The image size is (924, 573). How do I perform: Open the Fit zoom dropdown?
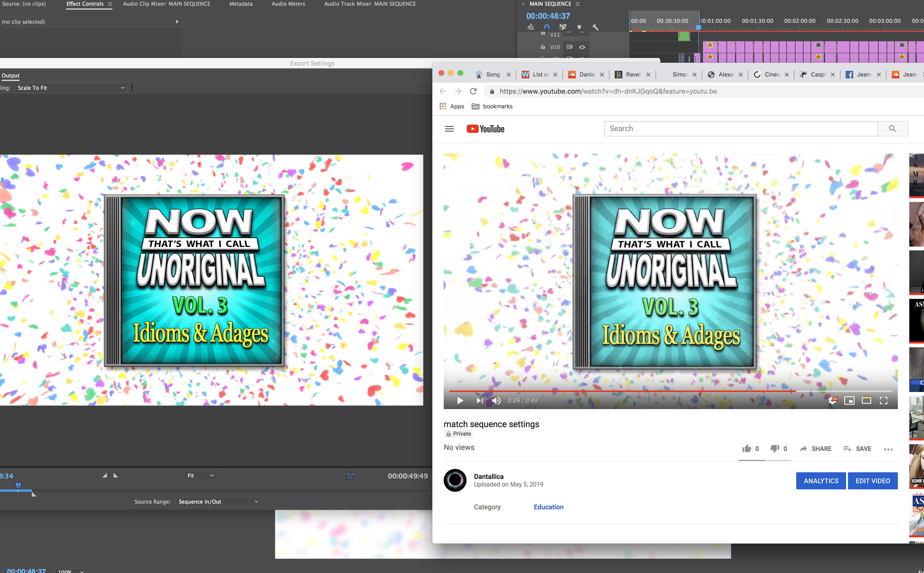[200, 475]
